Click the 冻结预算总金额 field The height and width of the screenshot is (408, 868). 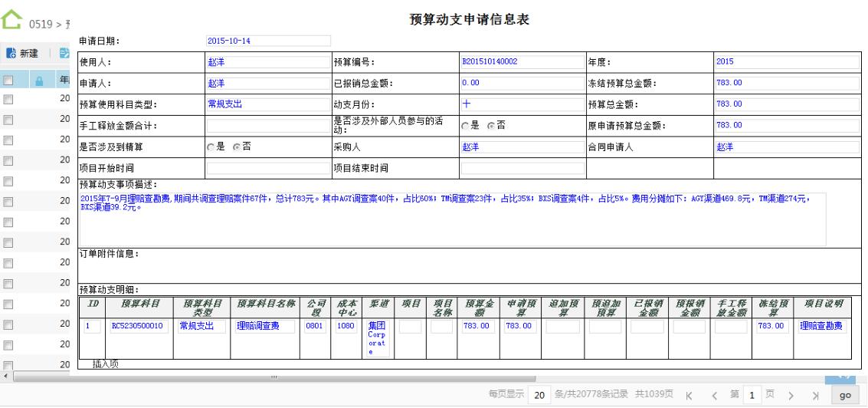click(787, 83)
